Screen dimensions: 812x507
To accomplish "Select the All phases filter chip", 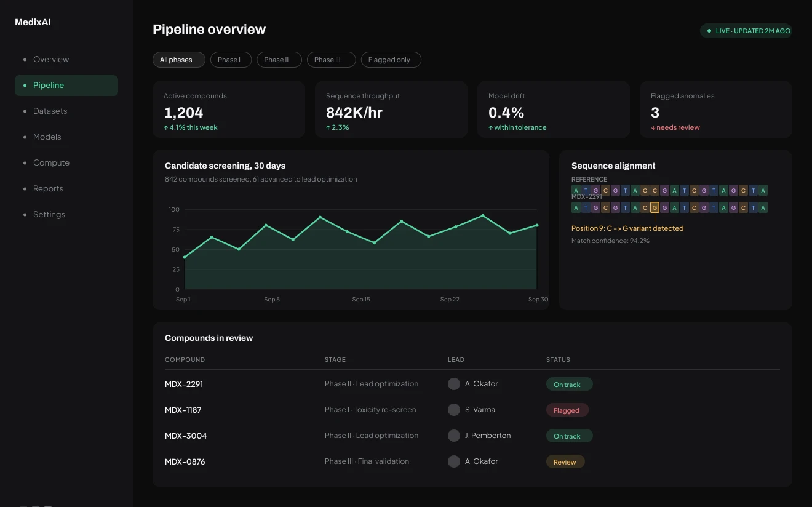I will pos(179,60).
